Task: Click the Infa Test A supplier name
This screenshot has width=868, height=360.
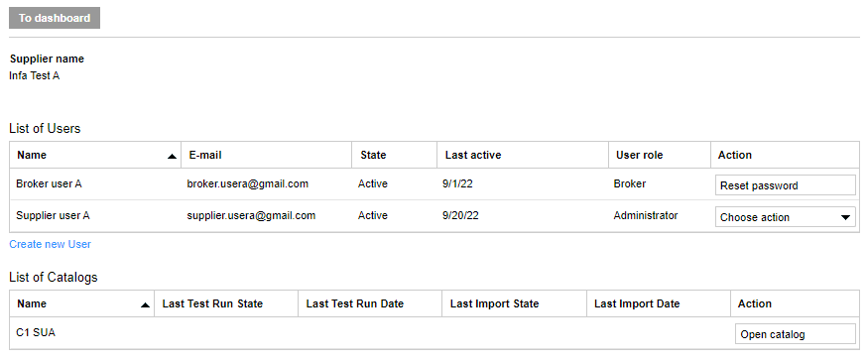Action: tap(35, 76)
